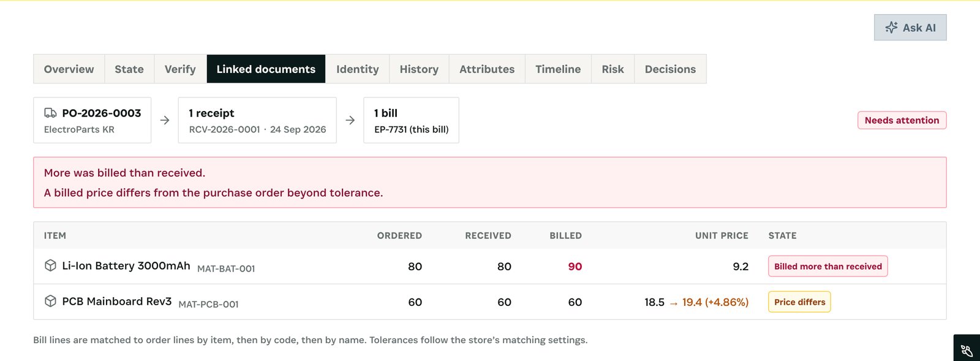Click the Needs attention status badge

pos(902,120)
